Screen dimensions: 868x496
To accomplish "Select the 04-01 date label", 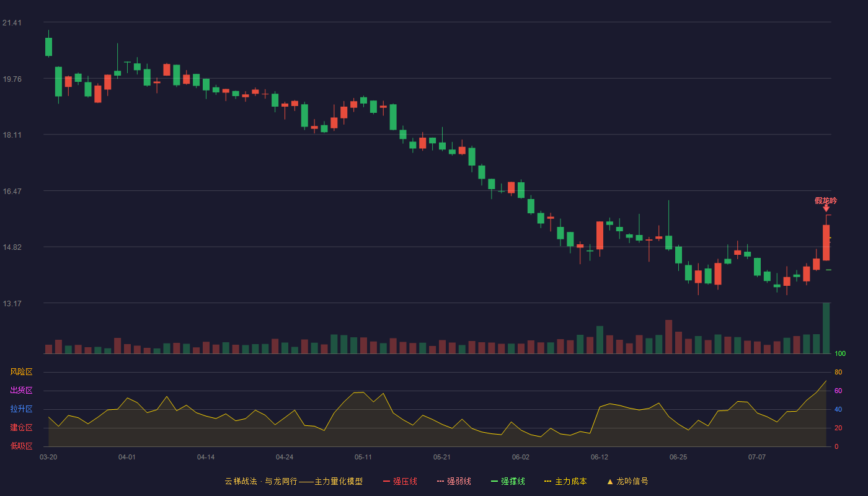I will [127, 457].
